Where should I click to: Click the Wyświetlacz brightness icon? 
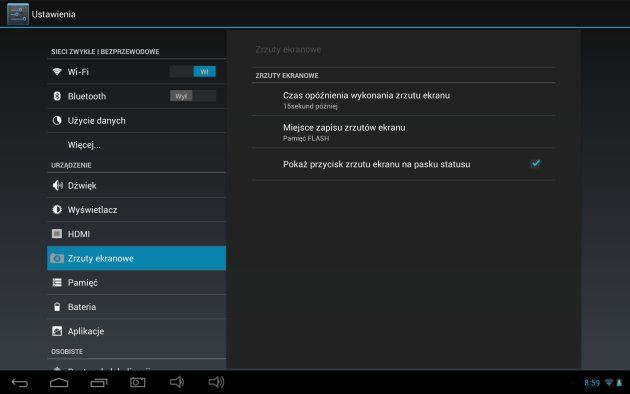pyautogui.click(x=57, y=210)
